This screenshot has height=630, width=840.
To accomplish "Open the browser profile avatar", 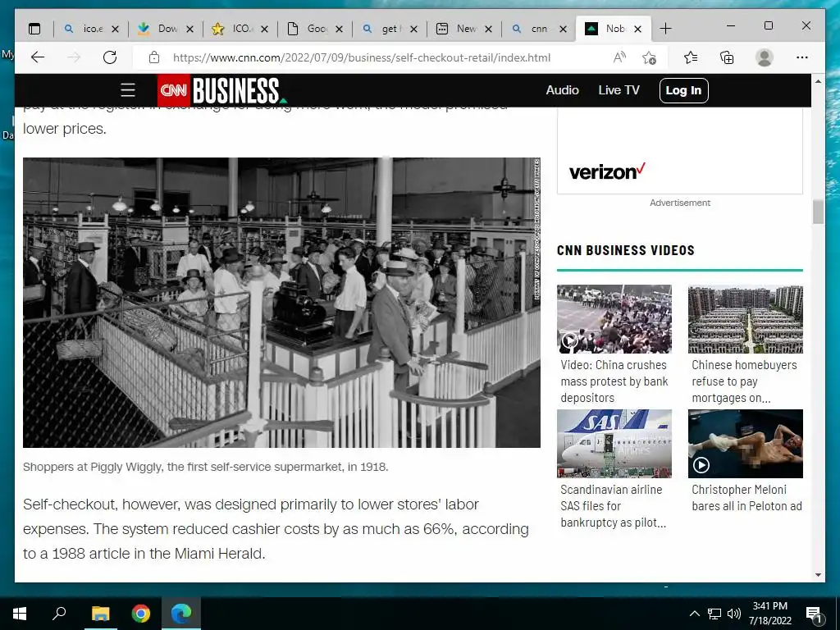I will [765, 57].
